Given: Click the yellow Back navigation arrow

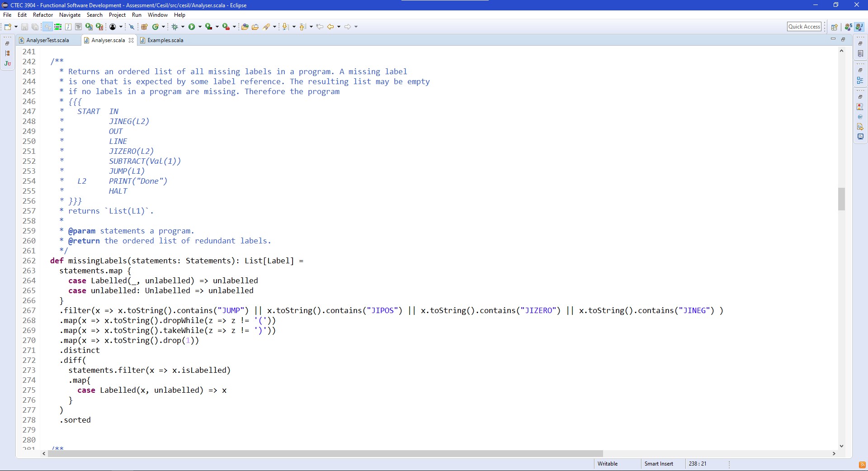Looking at the screenshot, I should pyautogui.click(x=330, y=27).
